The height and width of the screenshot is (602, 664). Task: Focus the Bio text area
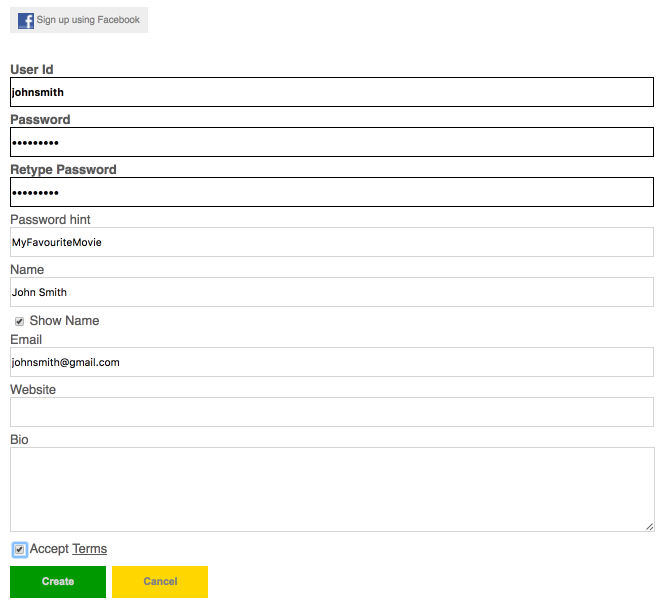pos(332,489)
